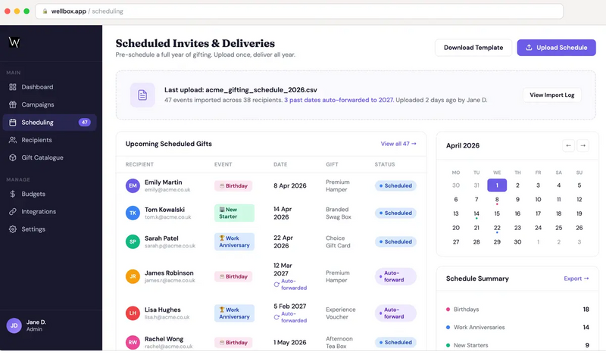
Task: Open Integrations in the sidebar
Action: [49, 212]
